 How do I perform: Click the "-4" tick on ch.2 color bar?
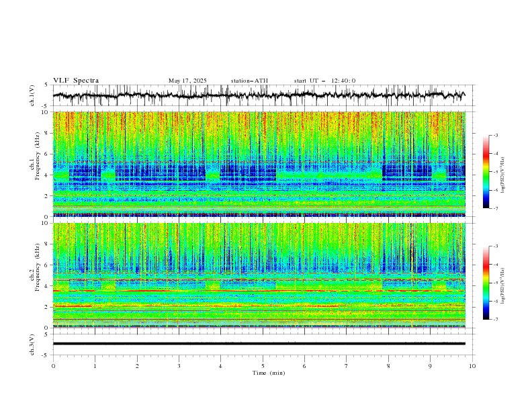495,265
